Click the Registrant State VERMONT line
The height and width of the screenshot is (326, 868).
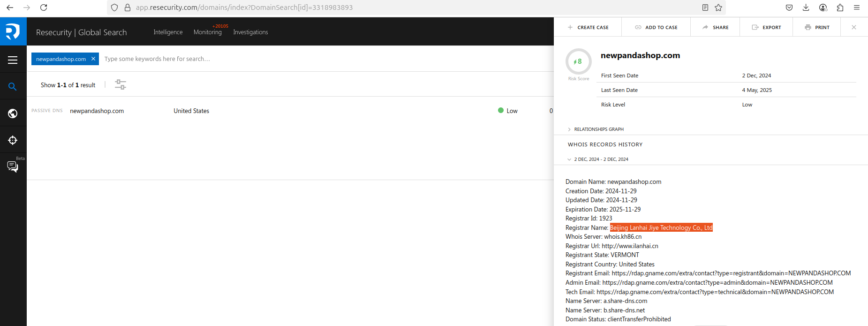tap(602, 255)
